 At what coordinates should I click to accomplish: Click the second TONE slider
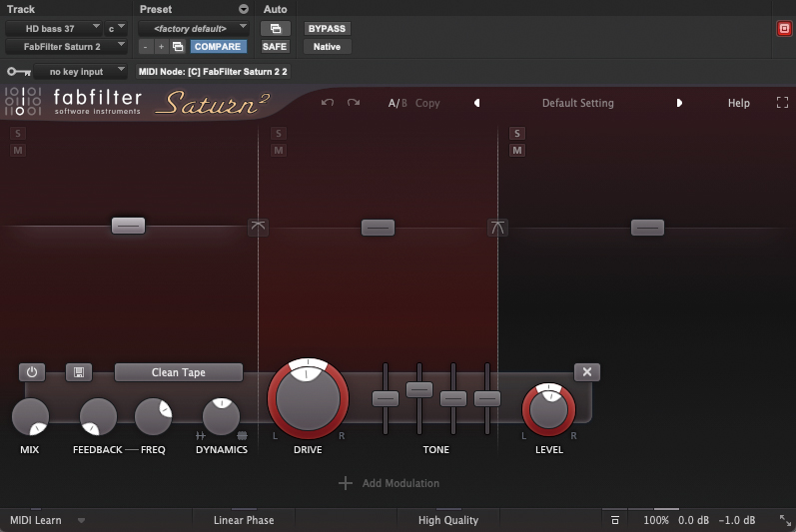coord(419,389)
